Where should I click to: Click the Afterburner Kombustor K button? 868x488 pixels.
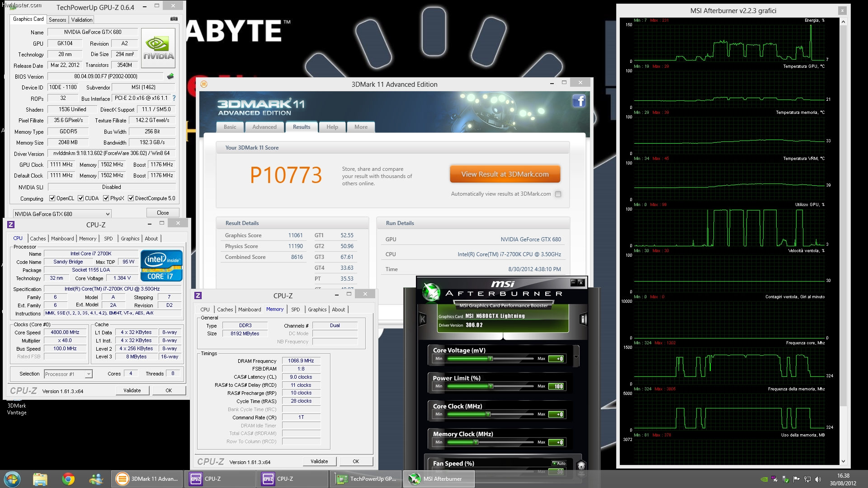(423, 319)
